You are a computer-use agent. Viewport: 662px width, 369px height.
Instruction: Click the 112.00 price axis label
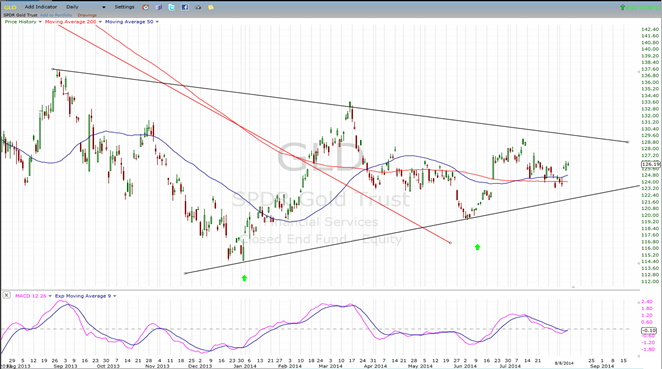(650, 282)
